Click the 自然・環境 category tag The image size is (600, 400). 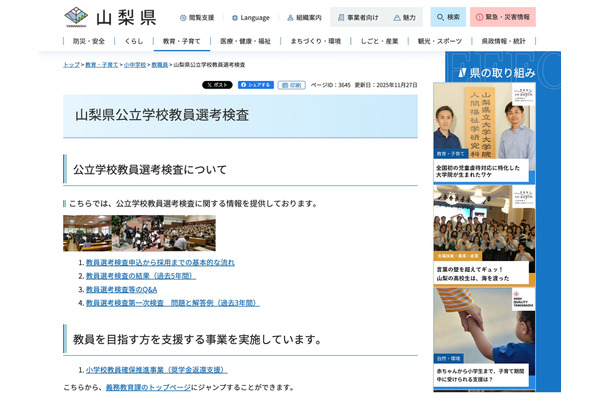pos(448,359)
